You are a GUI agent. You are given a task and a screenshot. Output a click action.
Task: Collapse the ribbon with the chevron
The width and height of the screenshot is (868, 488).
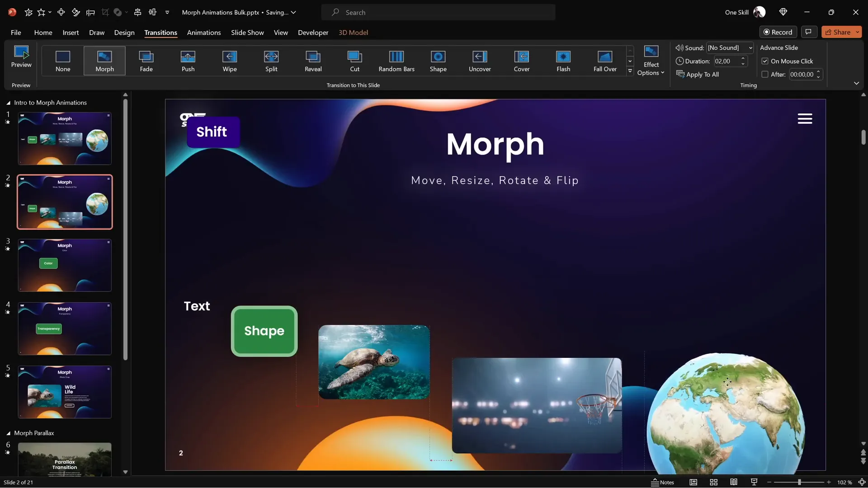click(x=856, y=83)
